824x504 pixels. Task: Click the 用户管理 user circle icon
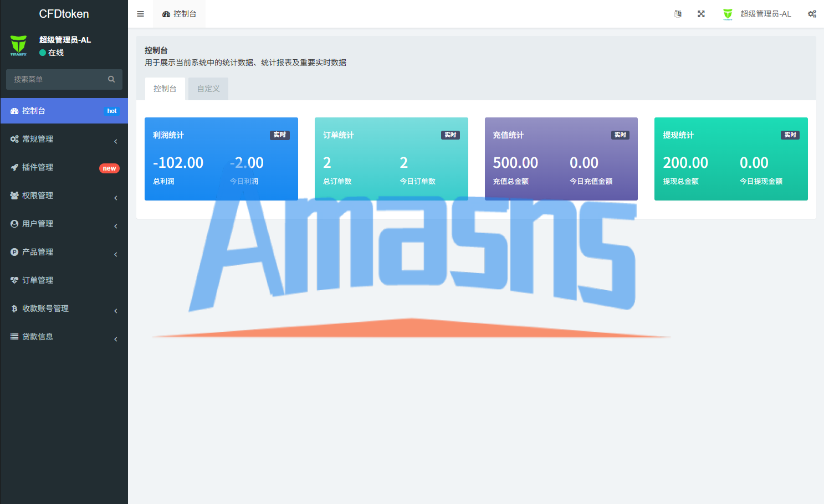click(x=14, y=224)
